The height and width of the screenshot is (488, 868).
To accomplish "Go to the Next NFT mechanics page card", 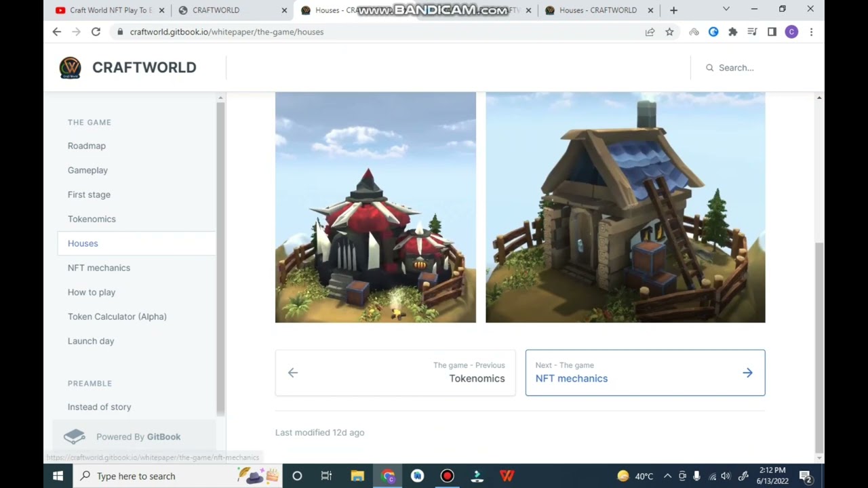I will tap(645, 372).
